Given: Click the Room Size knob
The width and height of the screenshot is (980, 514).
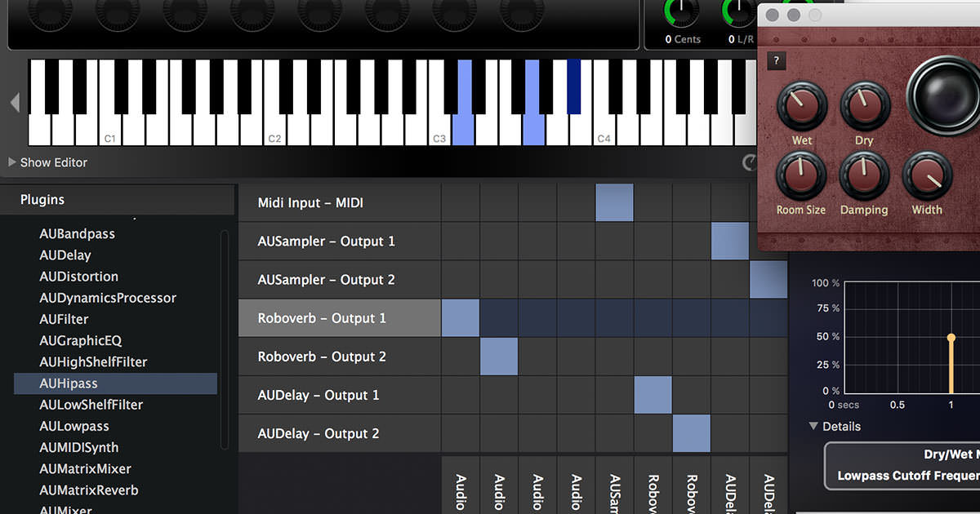Looking at the screenshot, I should 800,175.
